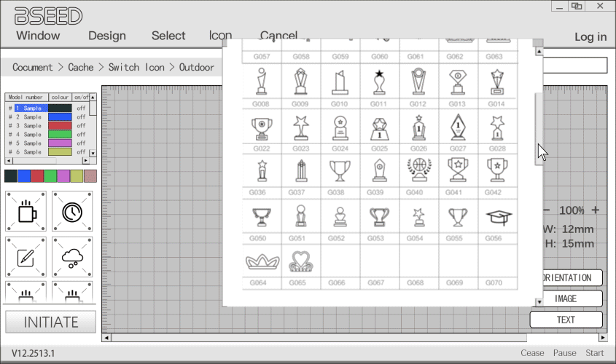
Task: Open the Design menu
Action: click(x=107, y=36)
